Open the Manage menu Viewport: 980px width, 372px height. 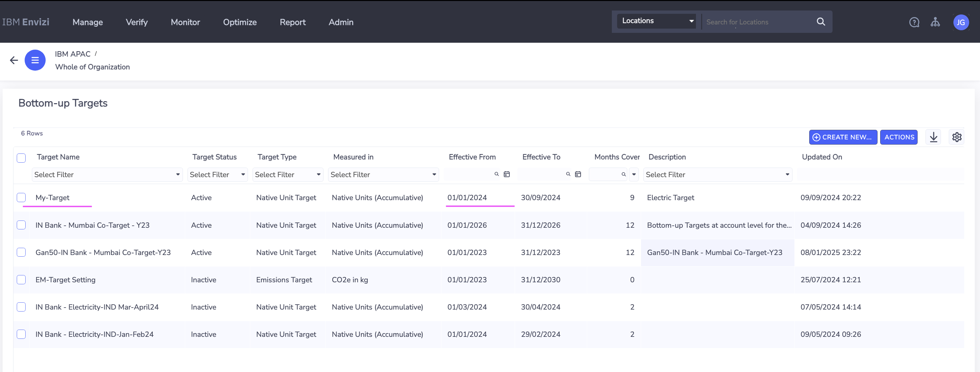[x=87, y=22]
